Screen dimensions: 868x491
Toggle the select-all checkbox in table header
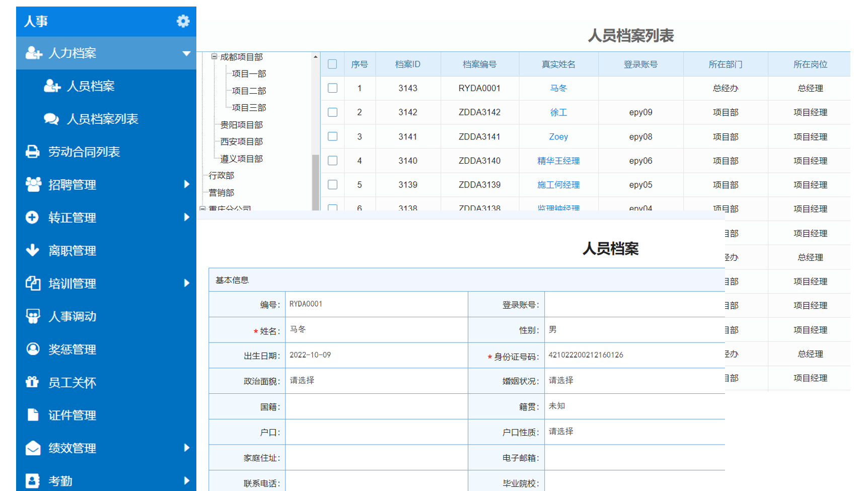[332, 64]
